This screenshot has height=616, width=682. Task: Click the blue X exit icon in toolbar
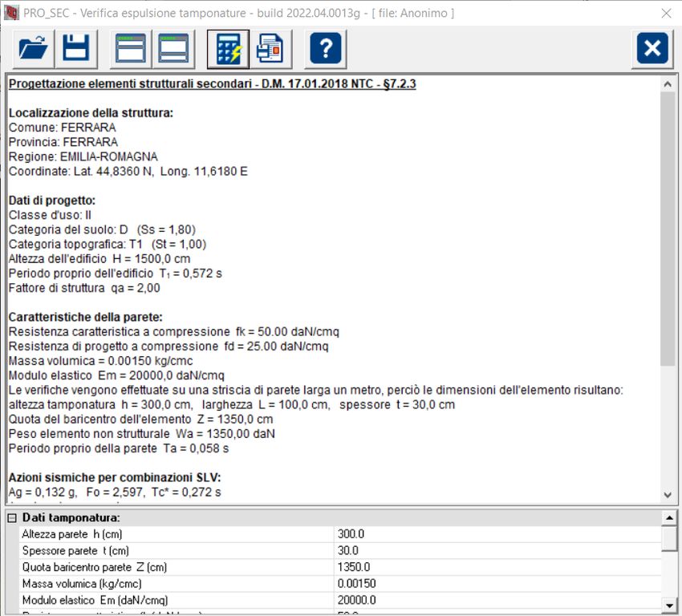point(652,49)
